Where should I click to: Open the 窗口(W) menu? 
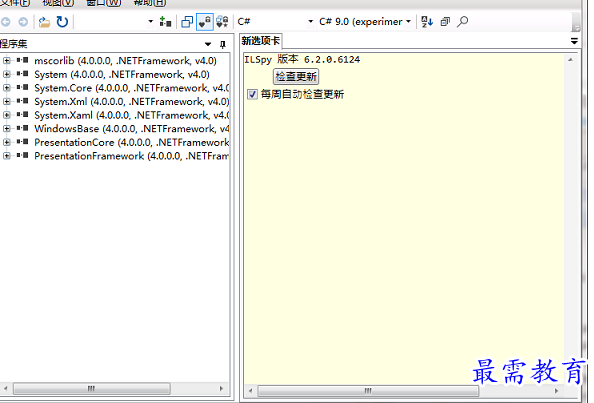click(x=104, y=3)
